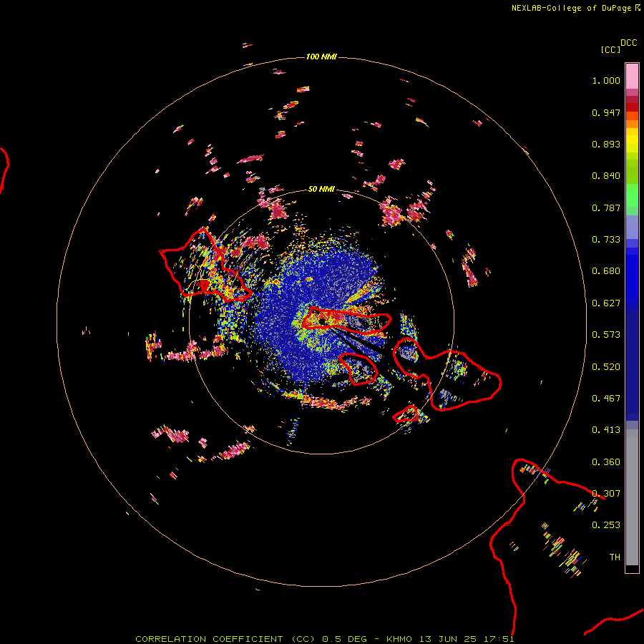Click the 0.307 color scale value

606,494
